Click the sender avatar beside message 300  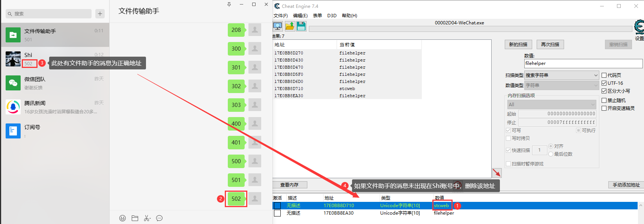tap(255, 48)
